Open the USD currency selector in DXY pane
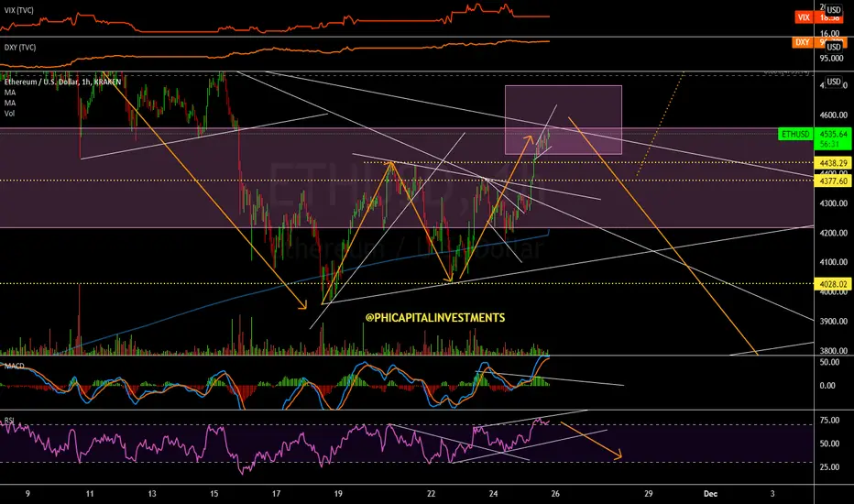Screen dimensions: 854x504 834,47
